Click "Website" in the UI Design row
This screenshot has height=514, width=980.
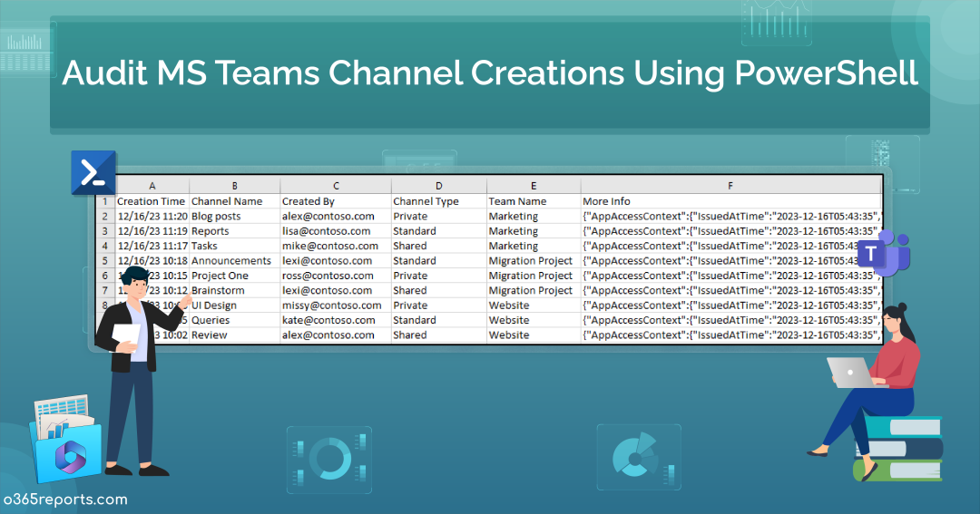click(534, 305)
